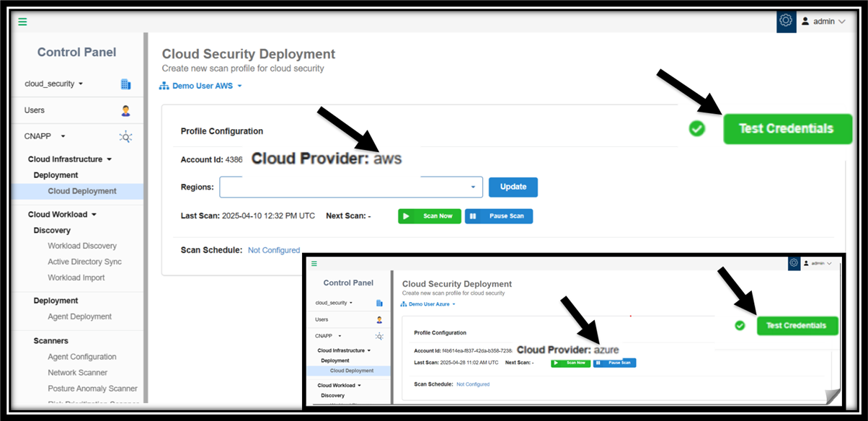This screenshot has height=421, width=868.
Task: Click Pause Scan in the Azure window
Action: [x=614, y=363]
